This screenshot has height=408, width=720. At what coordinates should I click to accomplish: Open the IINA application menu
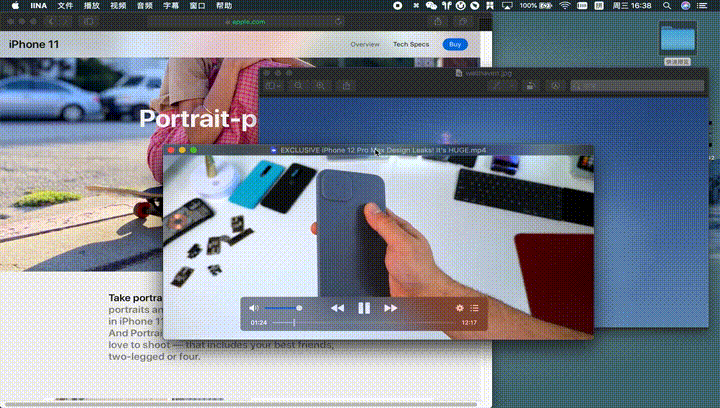(x=39, y=6)
